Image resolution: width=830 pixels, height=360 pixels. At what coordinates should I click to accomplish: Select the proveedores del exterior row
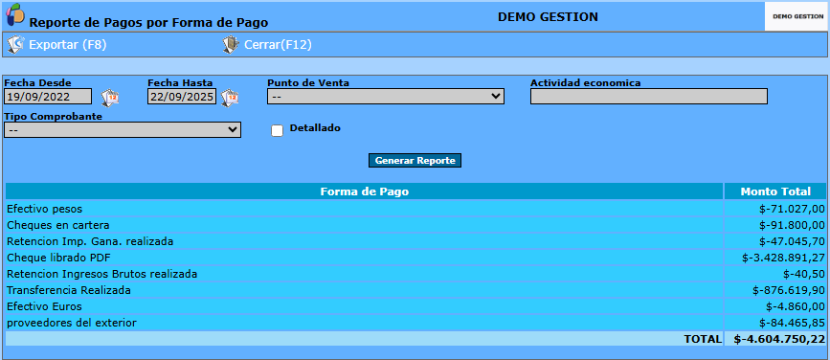point(416,322)
